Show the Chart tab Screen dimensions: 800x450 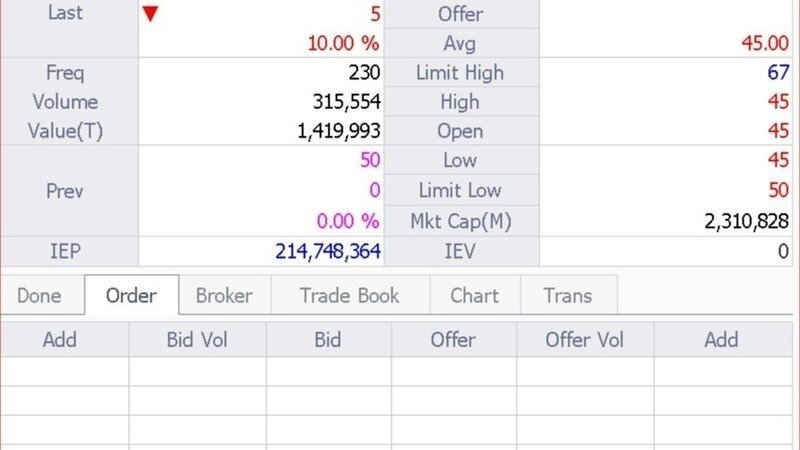[x=475, y=295]
